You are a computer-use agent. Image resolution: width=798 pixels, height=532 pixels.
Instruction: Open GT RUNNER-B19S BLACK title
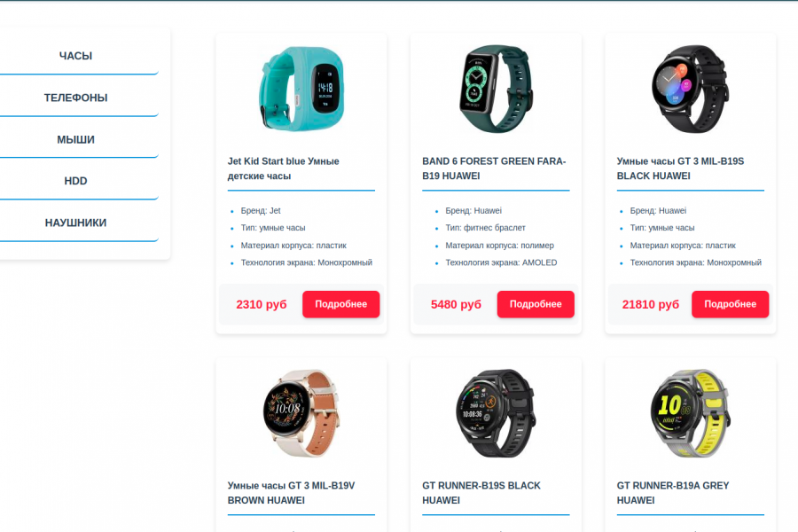(x=481, y=493)
